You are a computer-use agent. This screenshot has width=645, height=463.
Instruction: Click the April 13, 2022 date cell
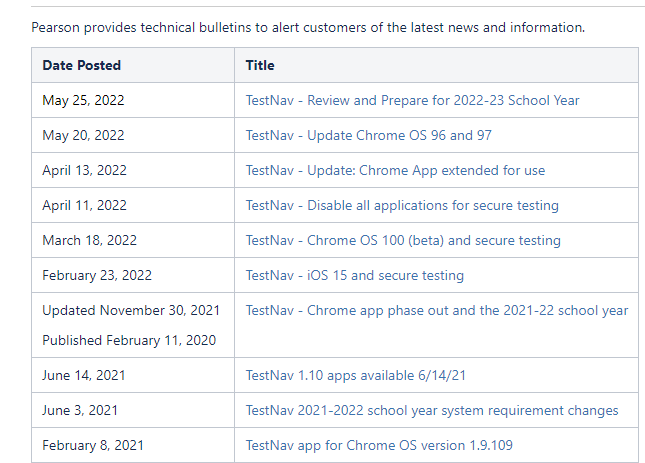pyautogui.click(x=85, y=170)
